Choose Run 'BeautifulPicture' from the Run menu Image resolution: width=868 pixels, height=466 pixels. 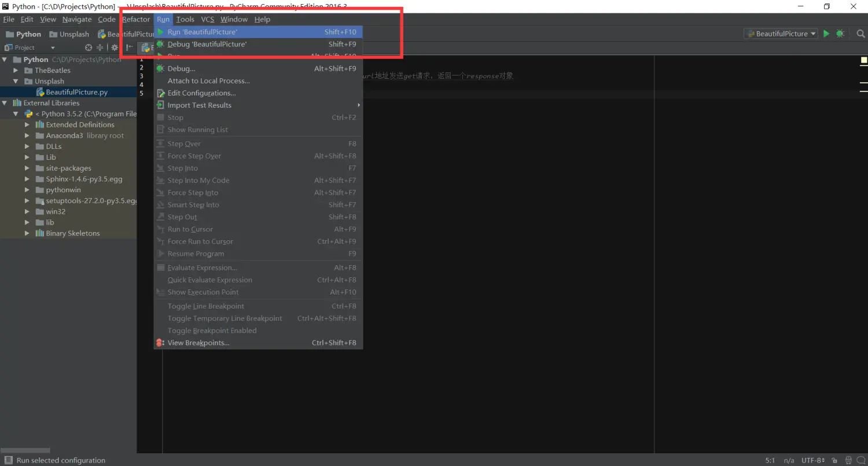(258, 32)
